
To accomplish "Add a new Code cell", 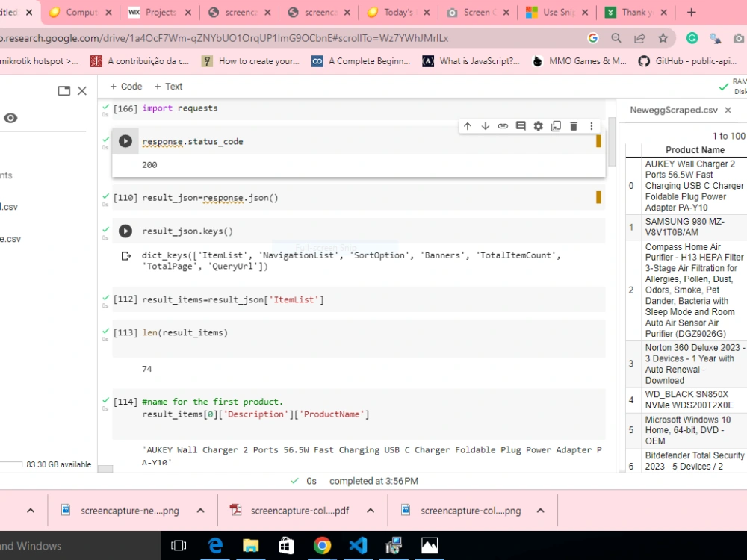I will (x=125, y=86).
